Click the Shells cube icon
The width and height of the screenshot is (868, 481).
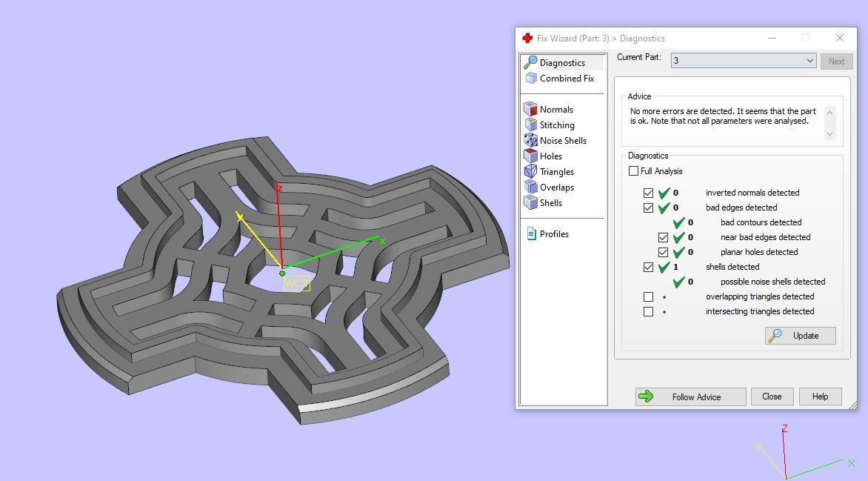(x=530, y=202)
